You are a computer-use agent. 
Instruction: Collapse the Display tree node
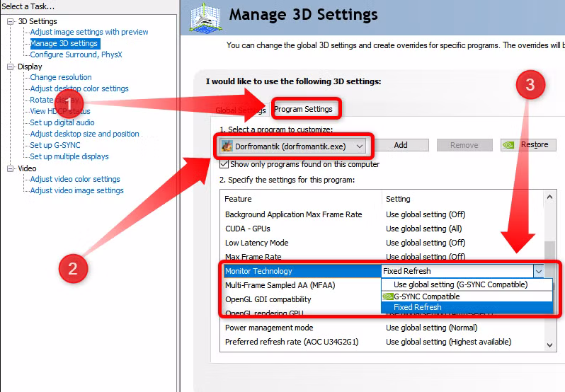coord(11,67)
